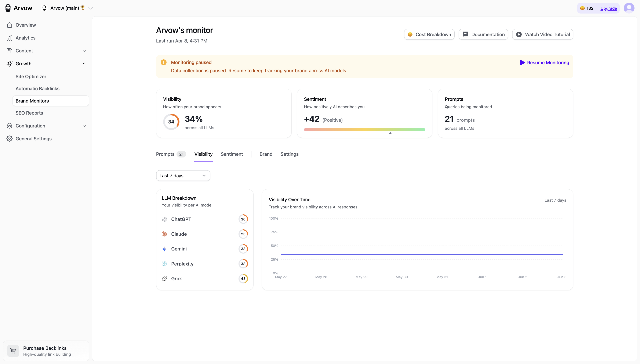Screen dimensions: 640x364
Task: Click the '132' credits count
Action: (x=590, y=8)
